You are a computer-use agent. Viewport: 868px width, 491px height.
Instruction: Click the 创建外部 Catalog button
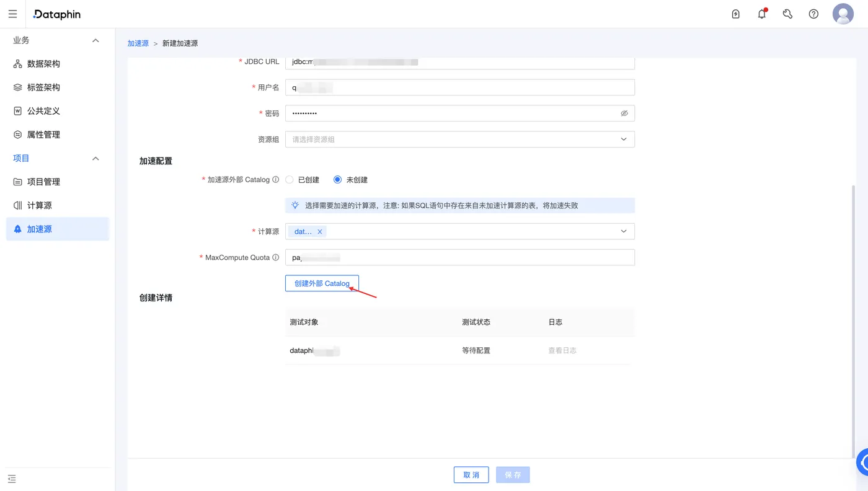click(322, 283)
